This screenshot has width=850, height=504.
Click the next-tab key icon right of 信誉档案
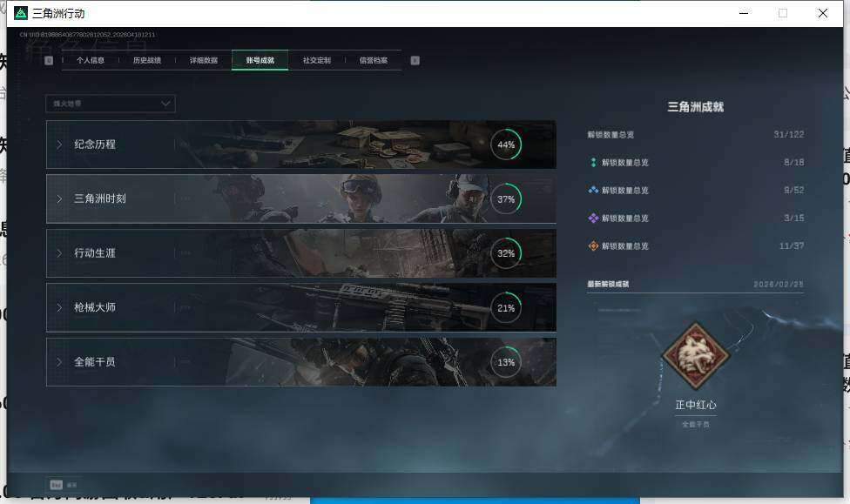coord(415,61)
